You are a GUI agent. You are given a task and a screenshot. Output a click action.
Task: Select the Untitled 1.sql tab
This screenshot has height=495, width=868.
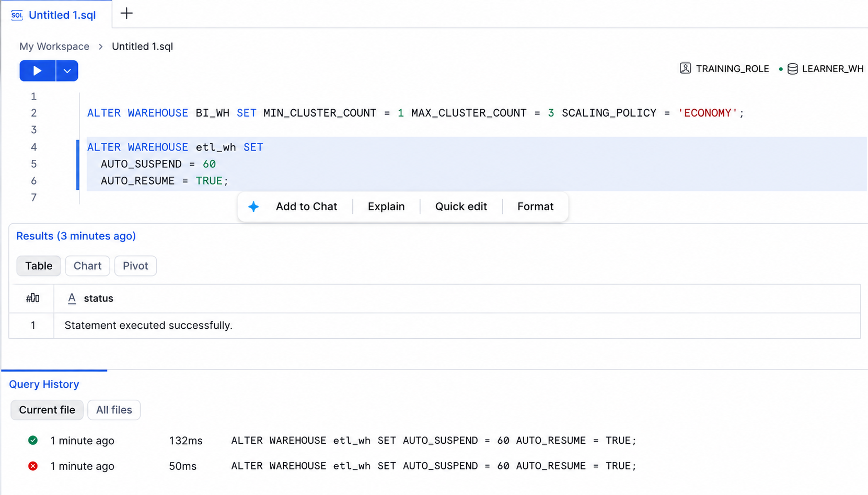(55, 15)
